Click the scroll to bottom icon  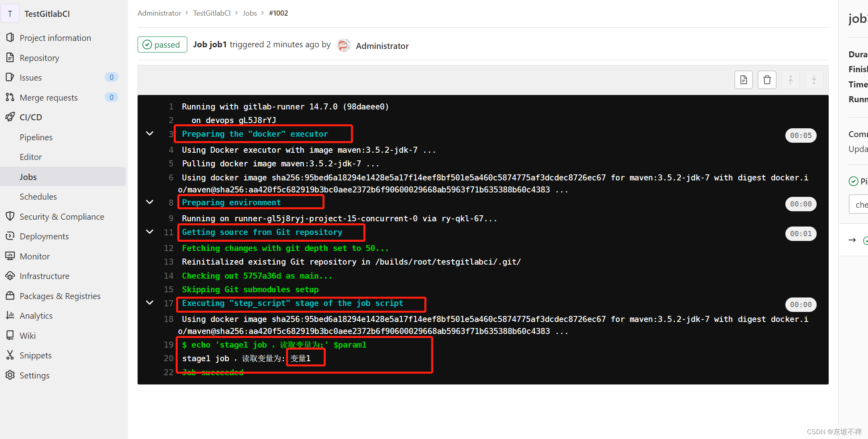[814, 79]
